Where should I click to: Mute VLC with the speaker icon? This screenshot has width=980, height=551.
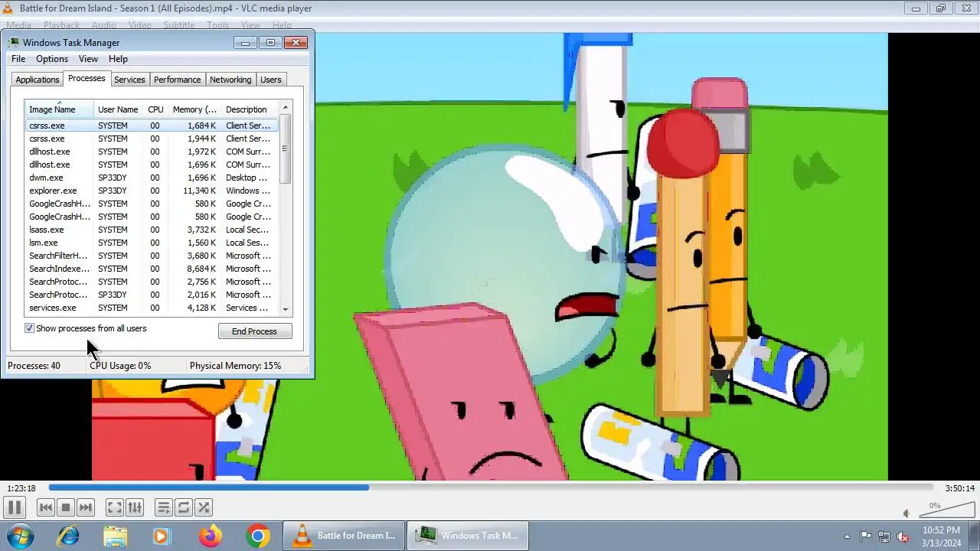[x=906, y=514]
